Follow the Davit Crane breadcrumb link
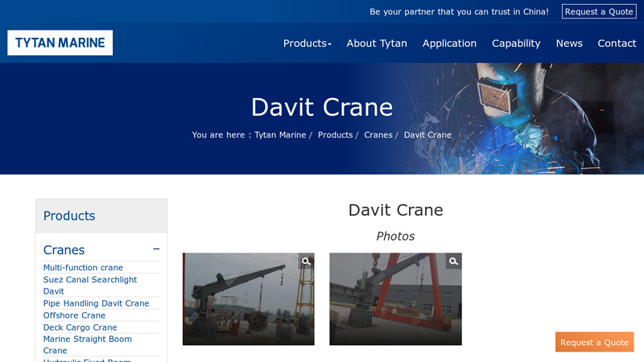Image resolution: width=644 pixels, height=362 pixels. [x=427, y=134]
